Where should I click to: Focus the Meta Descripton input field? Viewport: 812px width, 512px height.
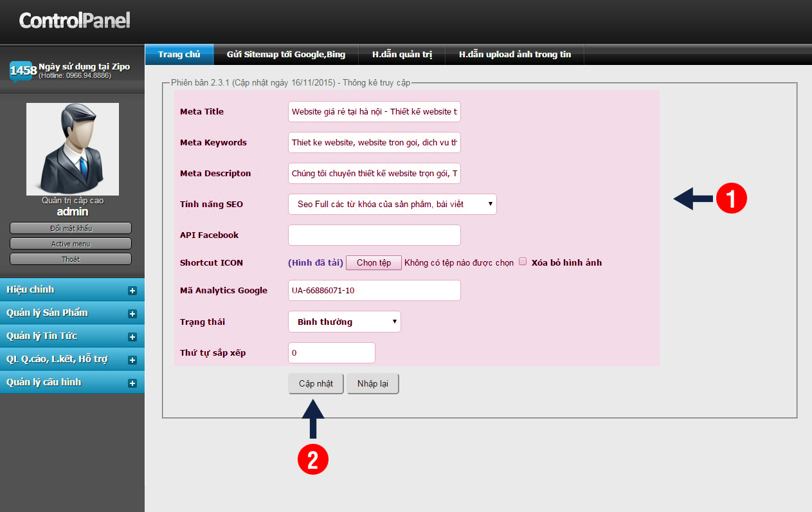[375, 173]
